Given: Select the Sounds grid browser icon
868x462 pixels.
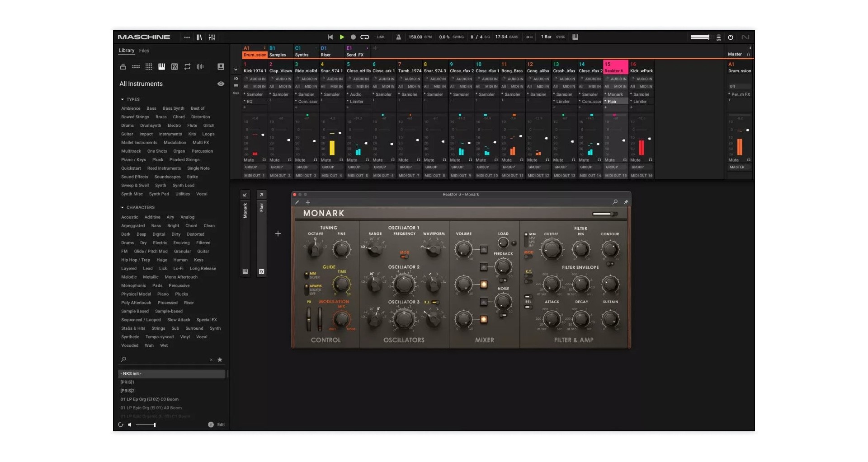Looking at the screenshot, I should [x=149, y=67].
